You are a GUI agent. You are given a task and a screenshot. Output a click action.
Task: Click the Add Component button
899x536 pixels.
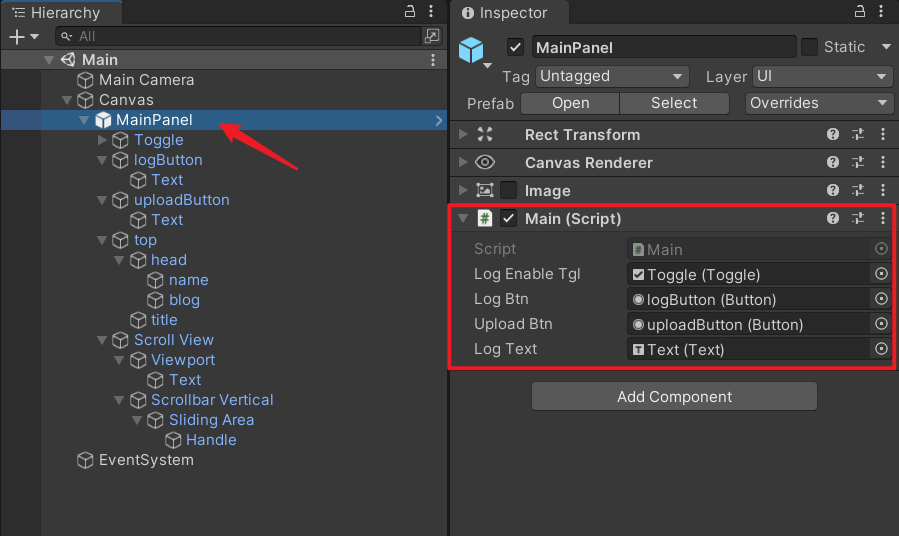(x=674, y=397)
